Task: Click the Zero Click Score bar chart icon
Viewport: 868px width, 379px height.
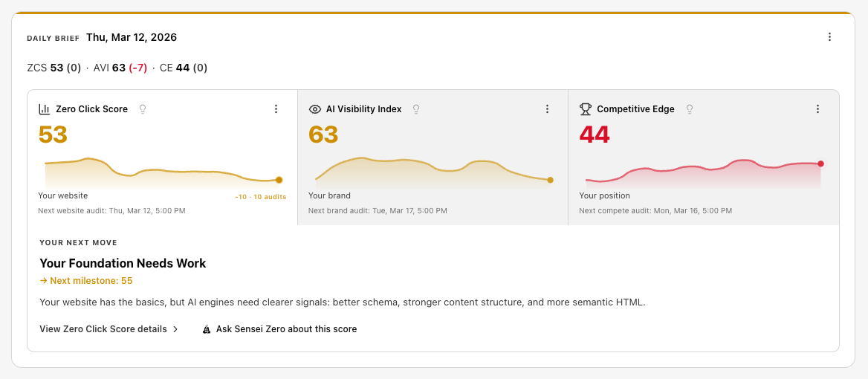Action: tap(45, 109)
